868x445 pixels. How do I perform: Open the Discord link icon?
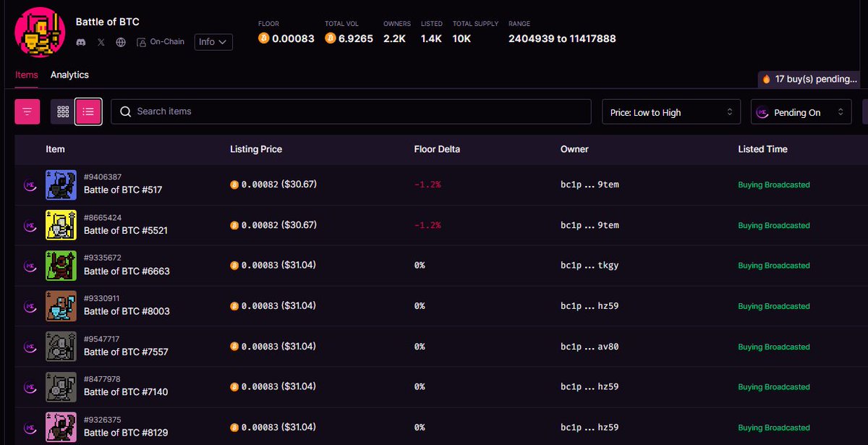click(x=81, y=42)
